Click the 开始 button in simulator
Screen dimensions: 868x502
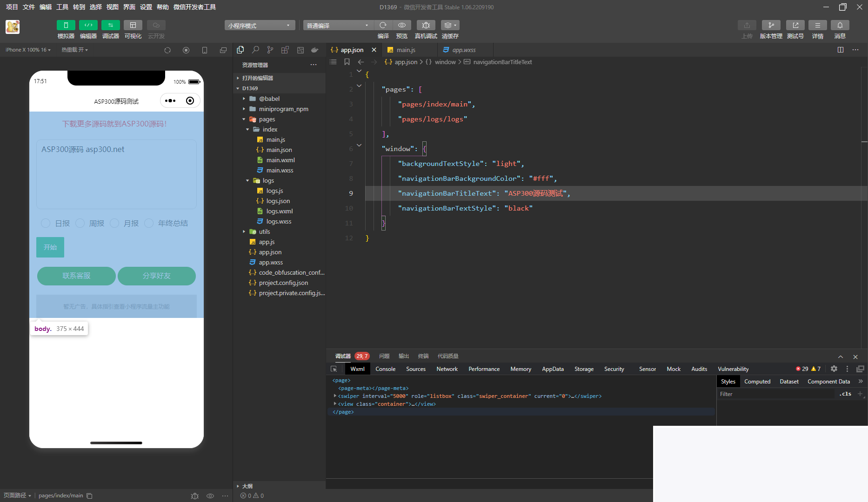(x=50, y=247)
